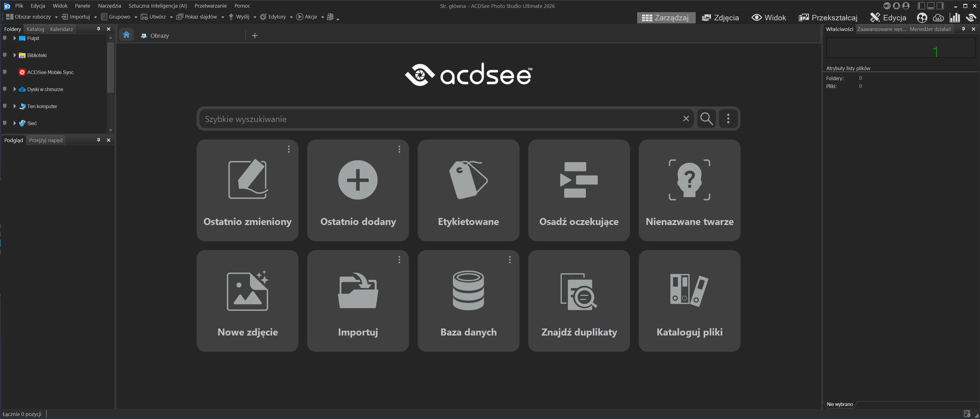Viewport: 980px width, 419px height.
Task: Open the Narzędzia menu
Action: click(x=110, y=6)
